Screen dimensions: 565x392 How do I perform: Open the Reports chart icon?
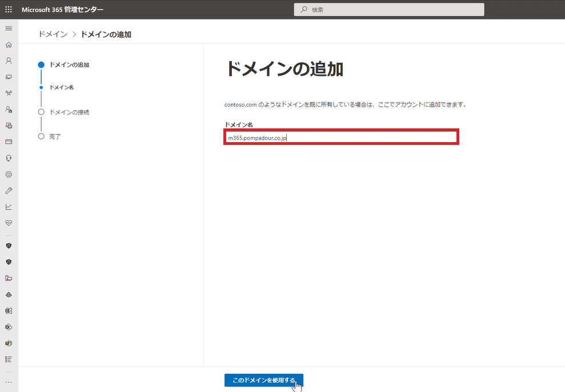point(9,207)
